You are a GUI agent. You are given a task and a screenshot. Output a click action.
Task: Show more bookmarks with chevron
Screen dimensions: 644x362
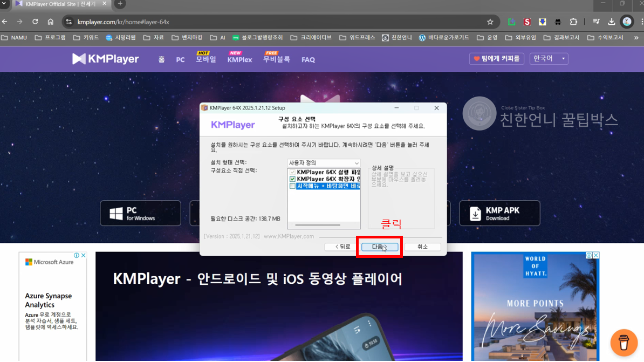636,37
